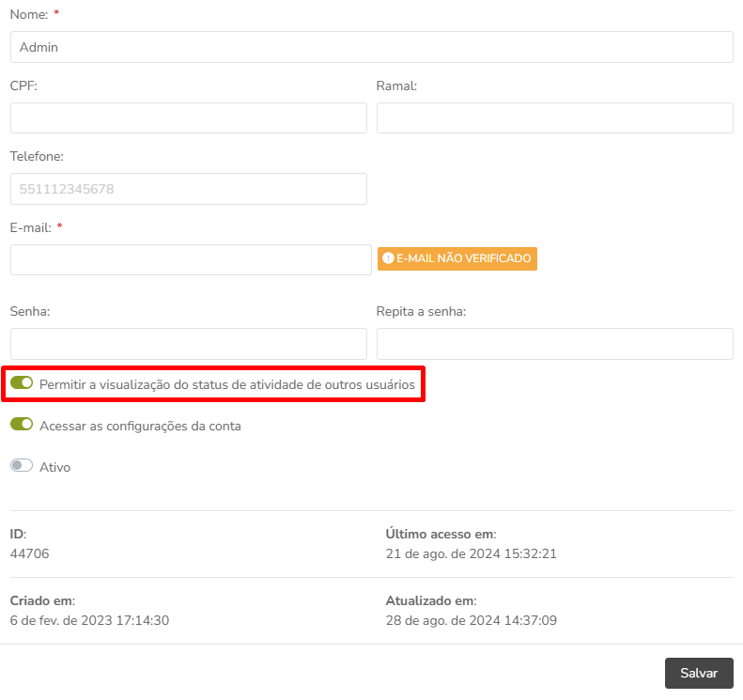Click the Criado em date 6 de fev. de 2023
743x700 pixels.
tap(89, 620)
